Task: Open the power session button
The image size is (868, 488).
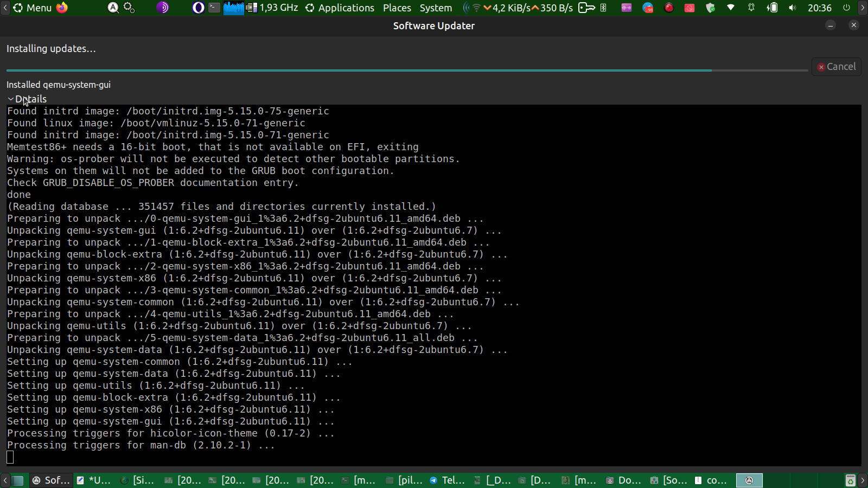Action: 846,8
